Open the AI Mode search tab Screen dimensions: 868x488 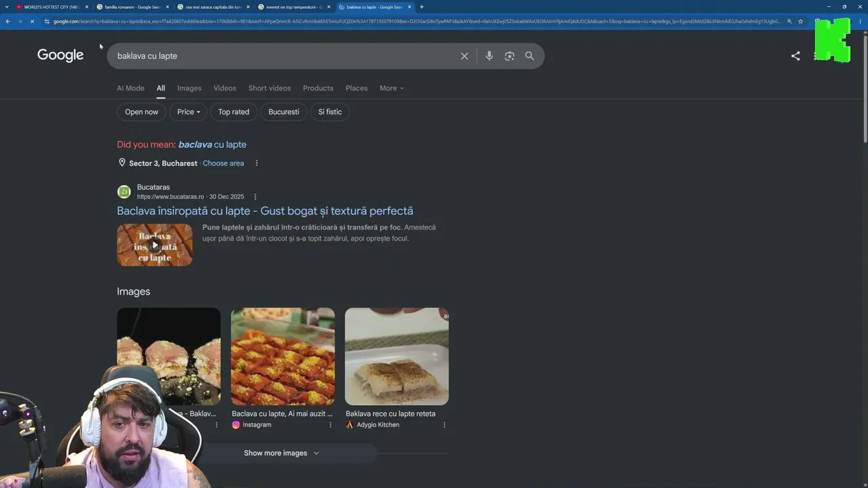pyautogui.click(x=131, y=88)
